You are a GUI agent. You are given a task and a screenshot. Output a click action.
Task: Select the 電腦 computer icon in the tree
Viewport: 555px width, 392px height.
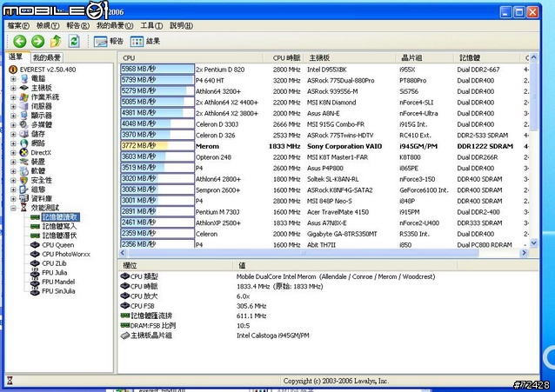click(24, 78)
